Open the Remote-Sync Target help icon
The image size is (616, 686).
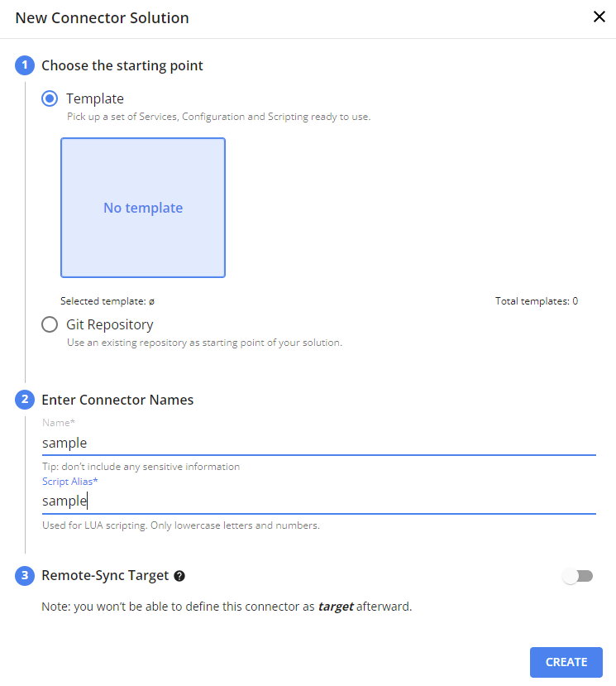click(x=179, y=576)
